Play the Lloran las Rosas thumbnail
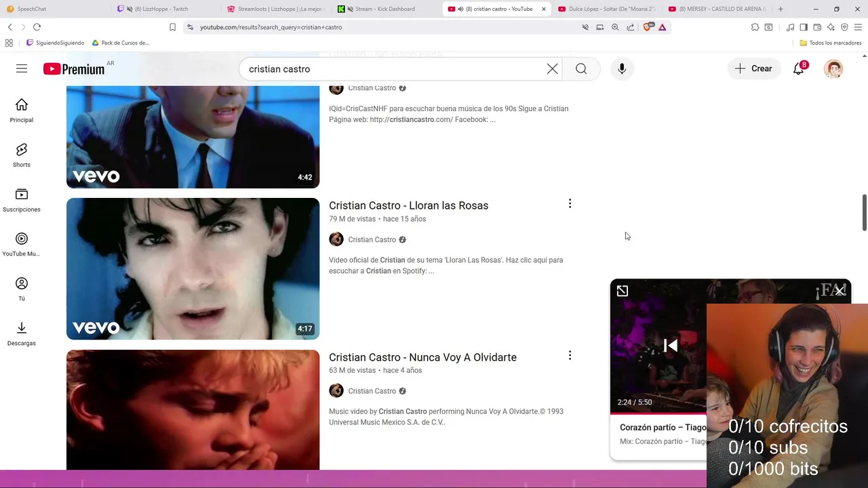This screenshot has height=488, width=868. 193,268
